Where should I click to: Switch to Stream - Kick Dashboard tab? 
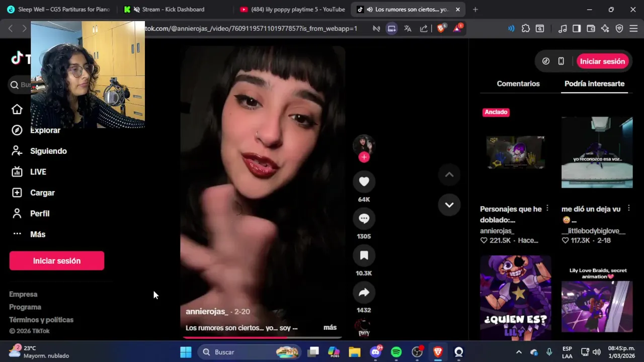[x=174, y=10]
